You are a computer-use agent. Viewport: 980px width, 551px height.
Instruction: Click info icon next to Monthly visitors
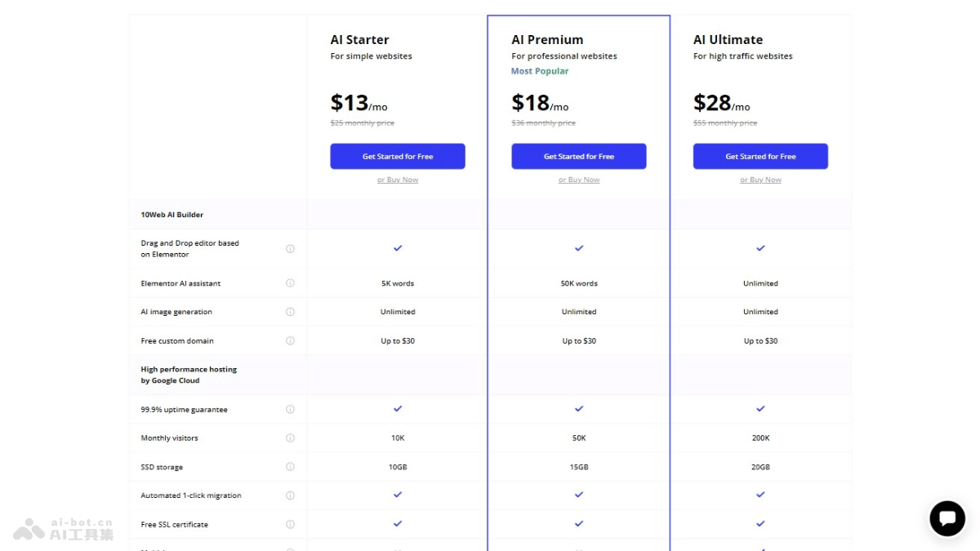290,438
